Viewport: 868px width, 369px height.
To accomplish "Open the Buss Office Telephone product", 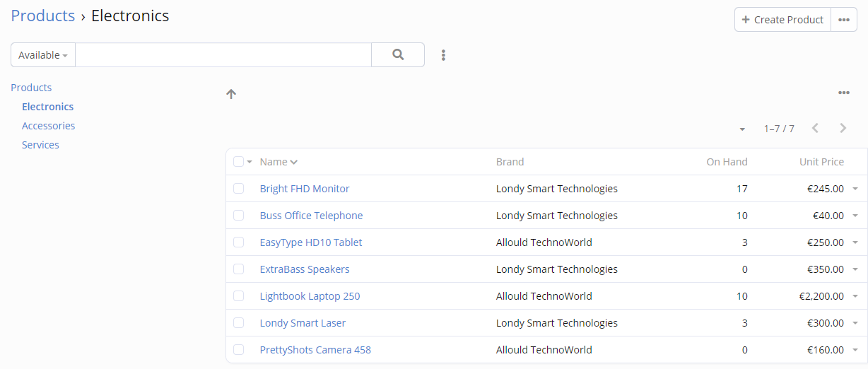I will point(311,216).
